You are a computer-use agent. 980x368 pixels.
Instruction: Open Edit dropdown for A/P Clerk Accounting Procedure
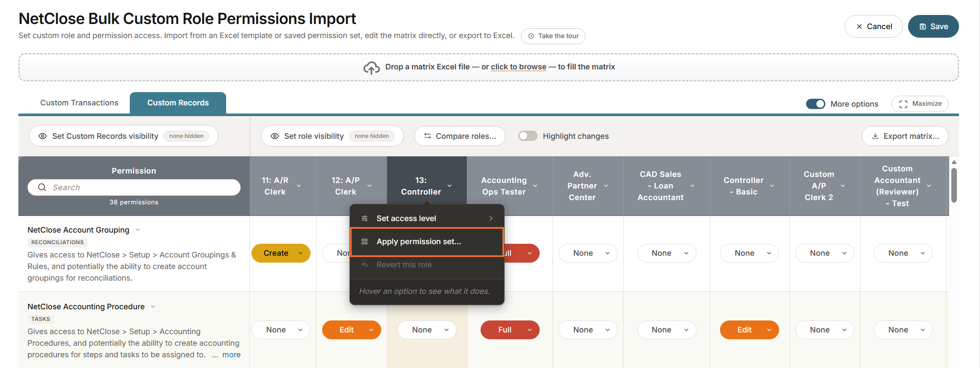pos(352,330)
